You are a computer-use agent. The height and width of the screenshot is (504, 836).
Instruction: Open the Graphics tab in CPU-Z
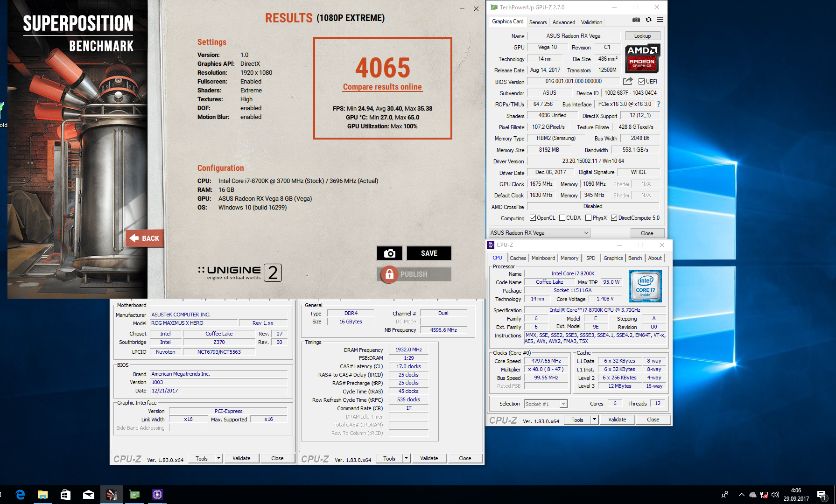tap(613, 258)
